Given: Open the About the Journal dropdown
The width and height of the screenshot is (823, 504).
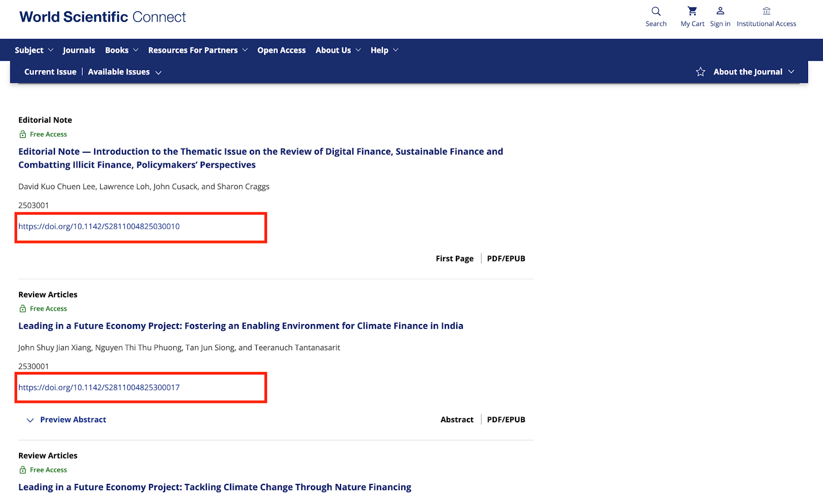Looking at the screenshot, I should click(x=754, y=72).
